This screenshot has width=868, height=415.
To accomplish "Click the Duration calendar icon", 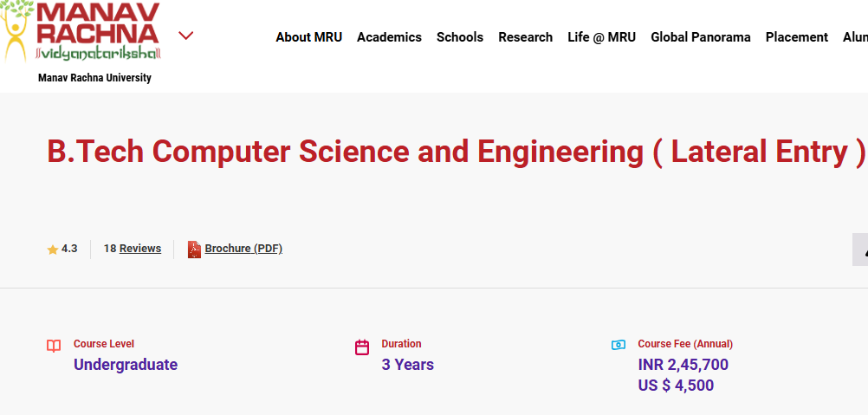I will [x=362, y=347].
